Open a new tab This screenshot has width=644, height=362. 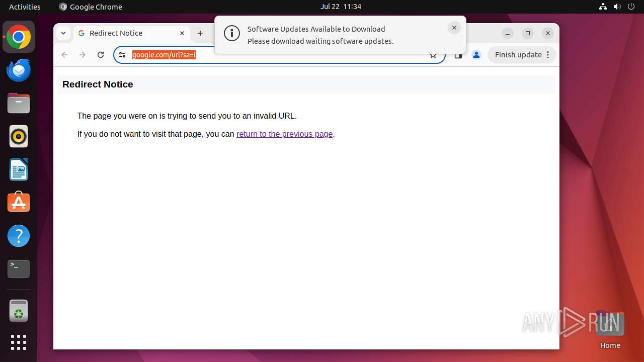[x=200, y=33]
